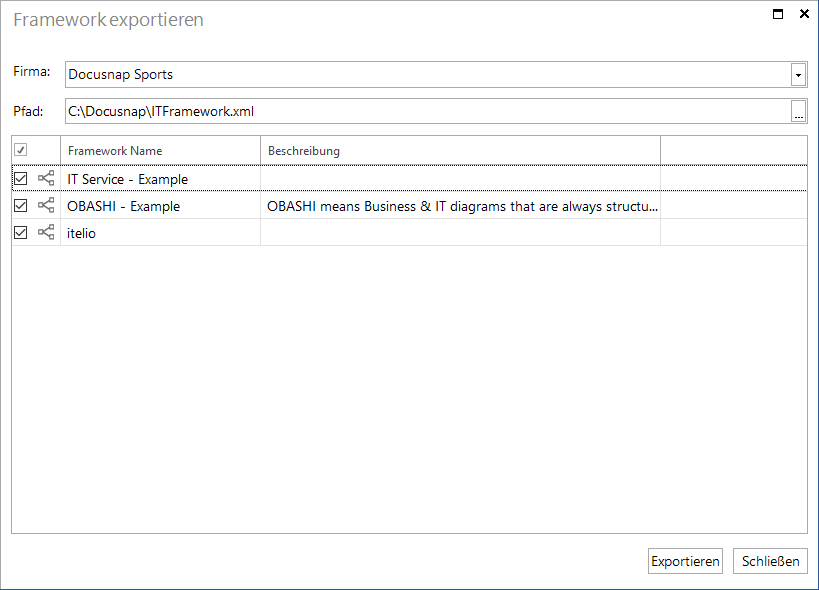Viewport: 819px width, 590px height.
Task: Open the path browse ellipsis button
Action: (798, 111)
